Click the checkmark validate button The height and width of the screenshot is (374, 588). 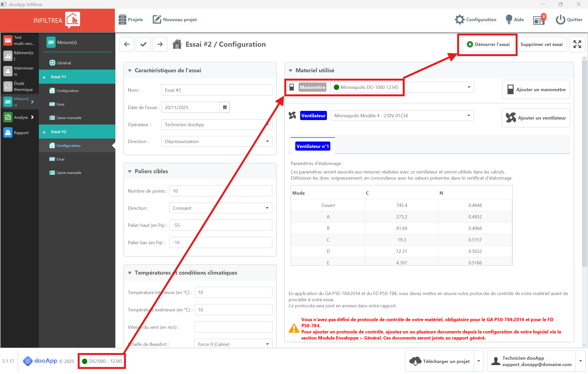point(143,44)
